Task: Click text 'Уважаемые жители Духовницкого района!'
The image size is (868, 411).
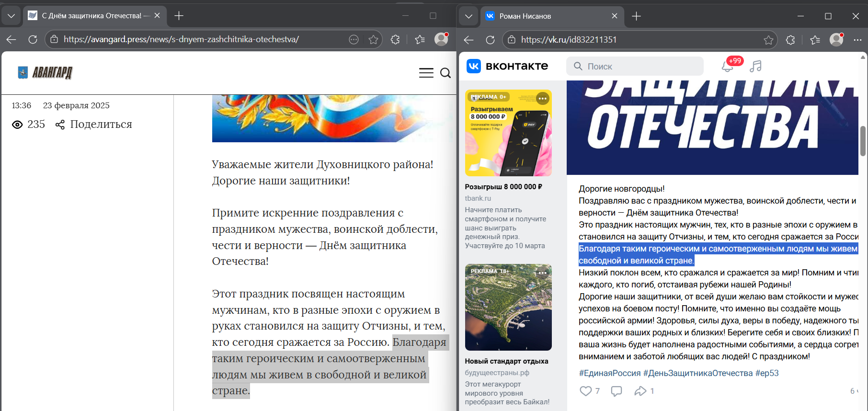Action: tap(322, 164)
